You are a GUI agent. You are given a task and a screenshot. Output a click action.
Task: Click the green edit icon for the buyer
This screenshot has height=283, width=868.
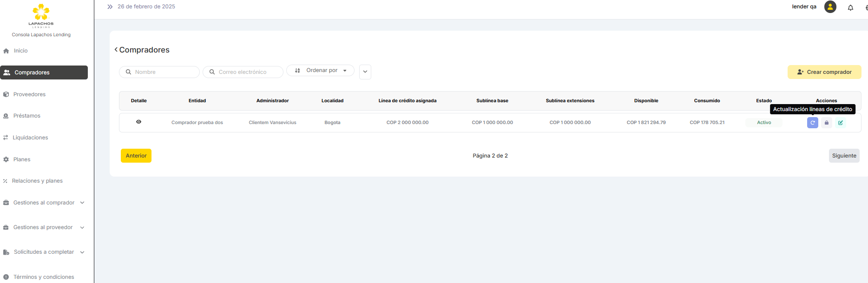(840, 123)
